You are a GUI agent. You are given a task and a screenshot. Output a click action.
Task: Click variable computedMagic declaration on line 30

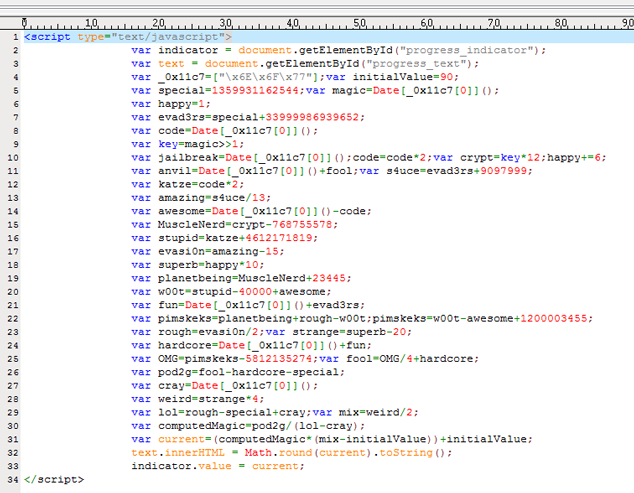pos(201,426)
